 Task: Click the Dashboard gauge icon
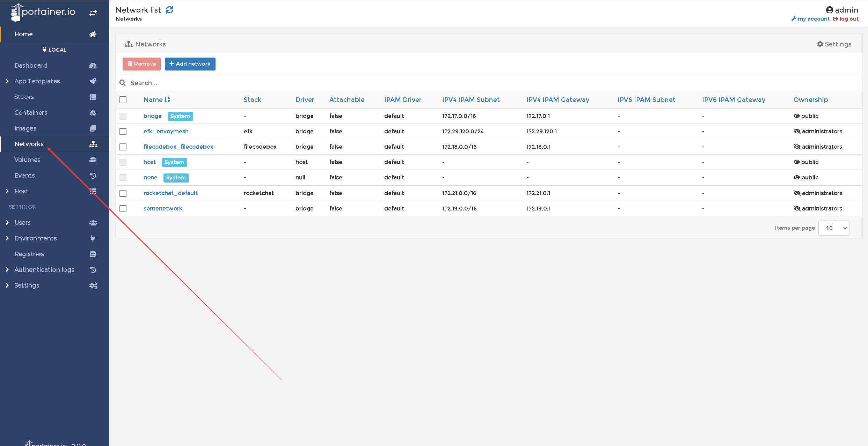(93, 66)
